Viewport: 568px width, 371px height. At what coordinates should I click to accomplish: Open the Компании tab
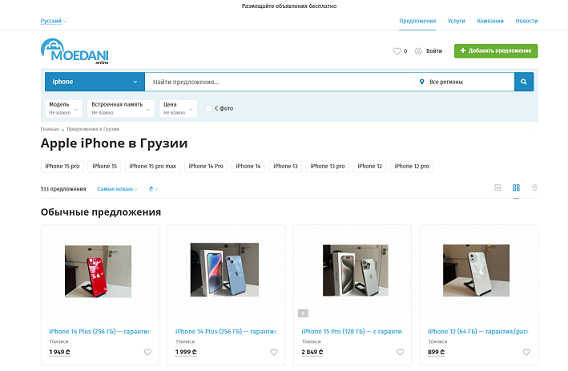point(490,21)
